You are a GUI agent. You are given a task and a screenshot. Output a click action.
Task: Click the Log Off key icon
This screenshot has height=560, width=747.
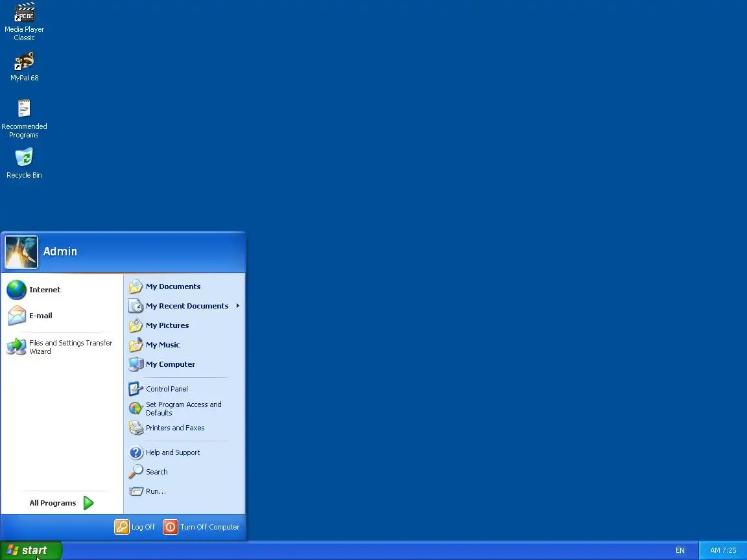122,527
